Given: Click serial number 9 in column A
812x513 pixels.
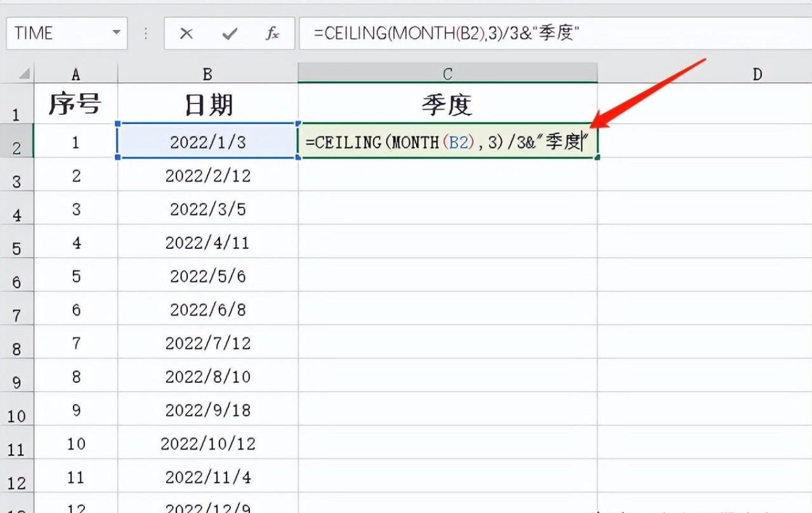Looking at the screenshot, I should pyautogui.click(x=75, y=410).
